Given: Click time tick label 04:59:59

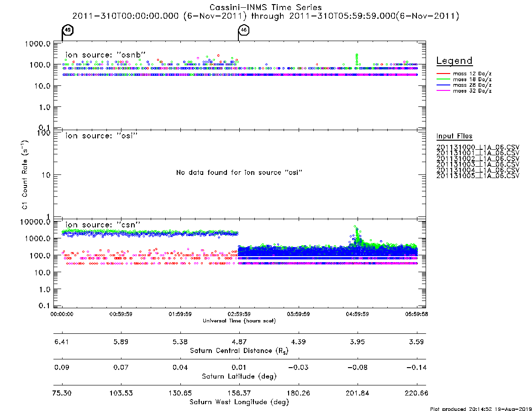Looking at the screenshot, I should [x=357, y=314].
